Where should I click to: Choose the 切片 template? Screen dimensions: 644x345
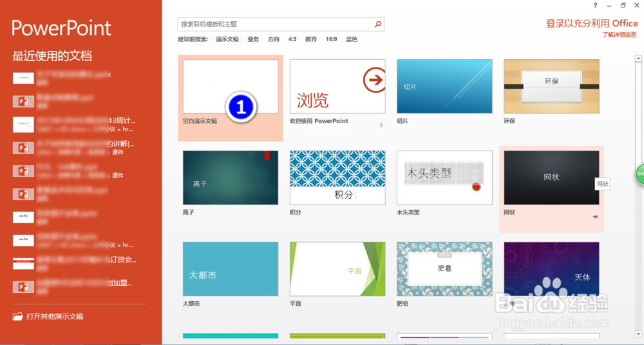(x=444, y=86)
